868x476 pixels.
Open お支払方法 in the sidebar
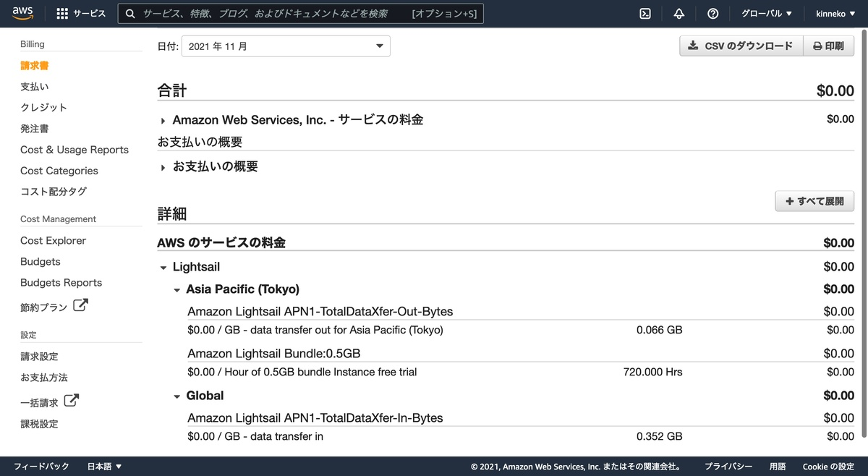(x=44, y=378)
